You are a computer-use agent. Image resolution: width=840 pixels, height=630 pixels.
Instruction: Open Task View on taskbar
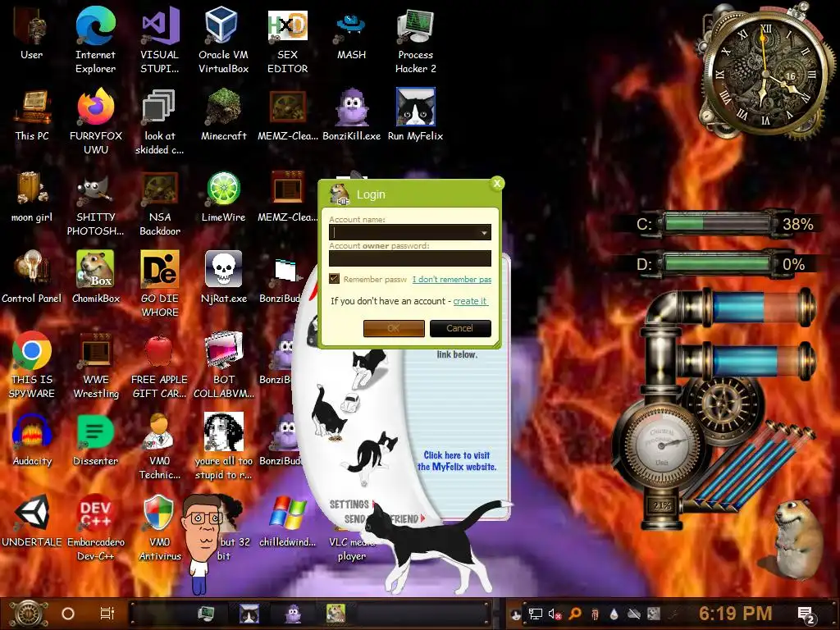[x=107, y=614]
